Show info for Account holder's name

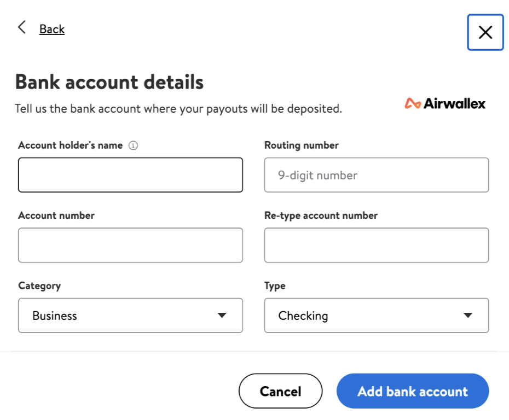pyautogui.click(x=133, y=145)
